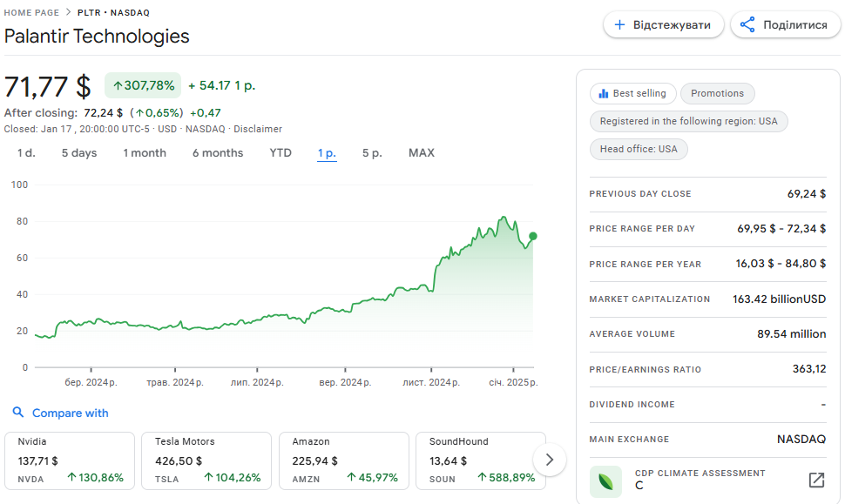Click the previous day close value 69,24 $
Viewport: 845px width, 504px height.
(x=806, y=194)
